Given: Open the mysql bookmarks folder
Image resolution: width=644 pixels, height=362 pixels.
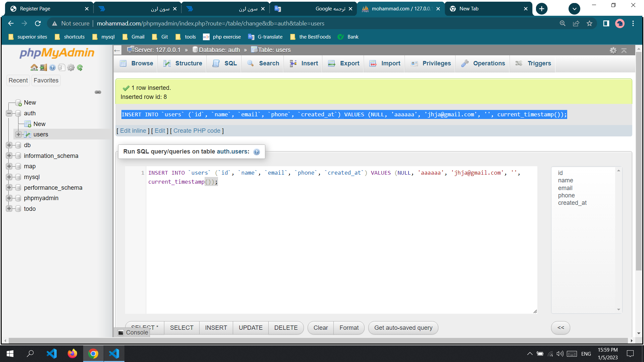Looking at the screenshot, I should coord(103,37).
